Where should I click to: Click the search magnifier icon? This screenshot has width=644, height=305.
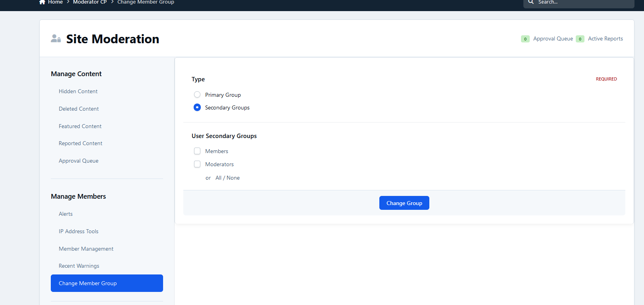(x=531, y=2)
